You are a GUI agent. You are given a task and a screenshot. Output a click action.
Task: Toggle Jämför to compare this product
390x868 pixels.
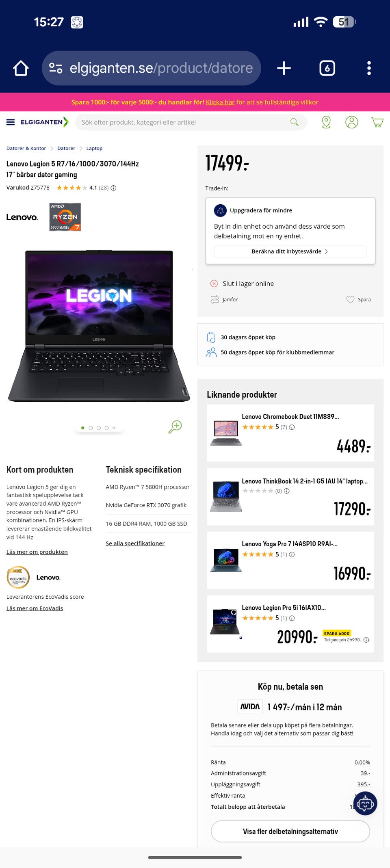tap(224, 300)
